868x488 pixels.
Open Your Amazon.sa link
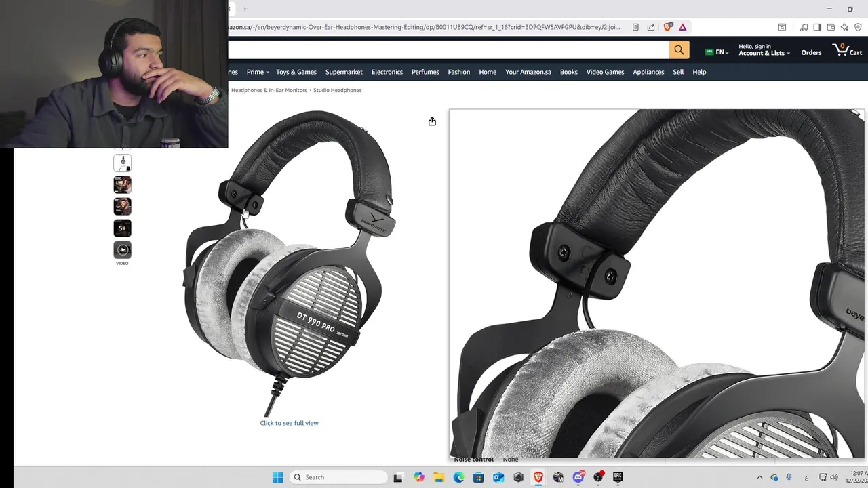point(528,72)
